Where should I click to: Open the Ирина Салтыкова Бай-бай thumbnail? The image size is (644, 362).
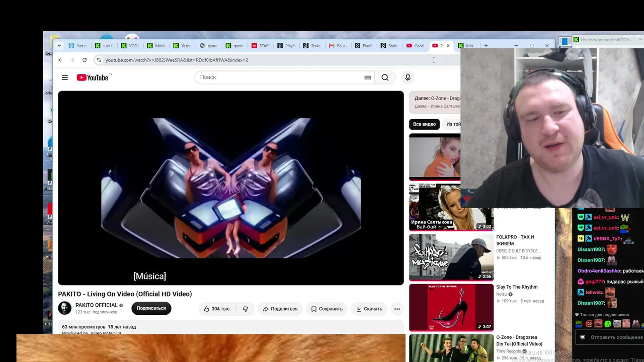coord(451,207)
